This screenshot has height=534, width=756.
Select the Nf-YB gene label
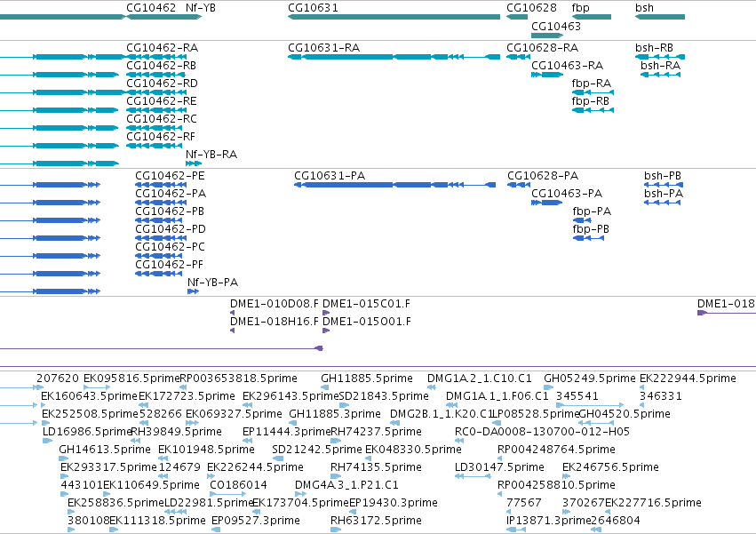201,8
